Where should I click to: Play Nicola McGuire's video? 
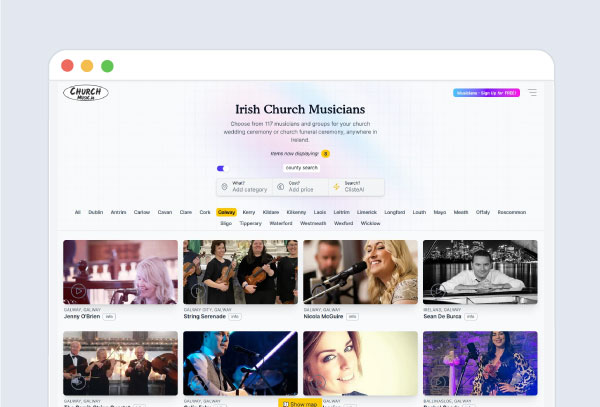pyautogui.click(x=318, y=291)
